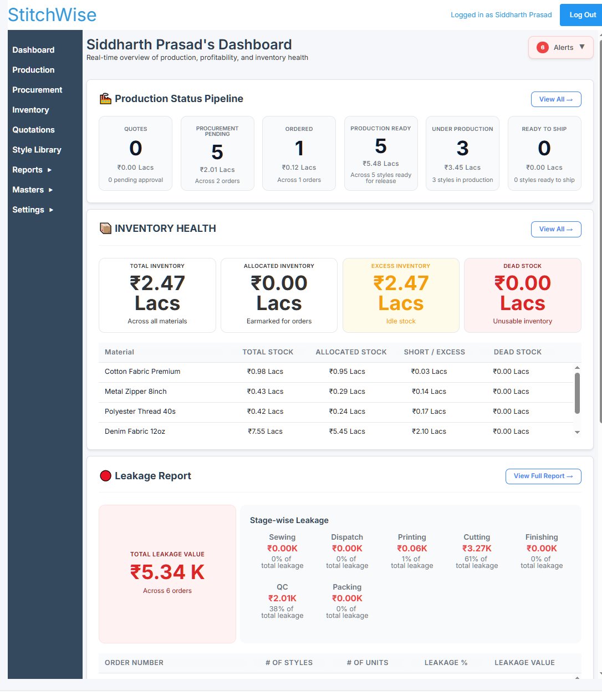This screenshot has width=602, height=700.
Task: Click the inventory table scrollbar thumb
Action: [577, 393]
